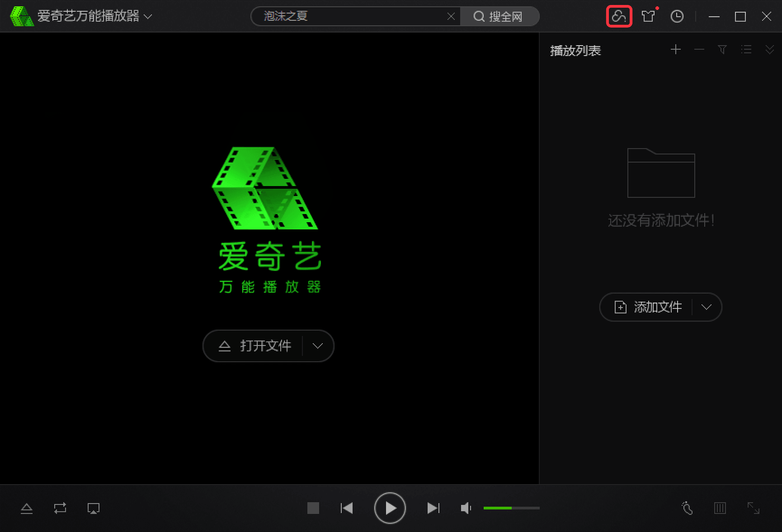
Task: Open the cloud icon in the title bar
Action: pos(619,16)
